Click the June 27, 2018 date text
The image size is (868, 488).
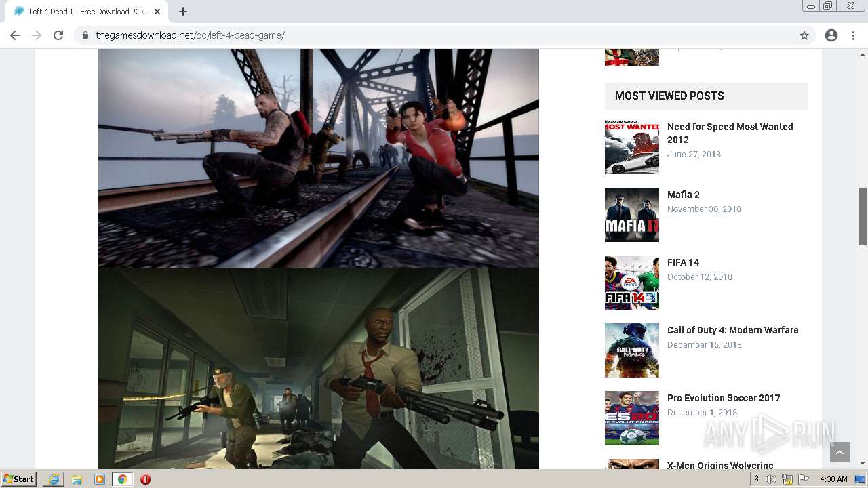(694, 155)
